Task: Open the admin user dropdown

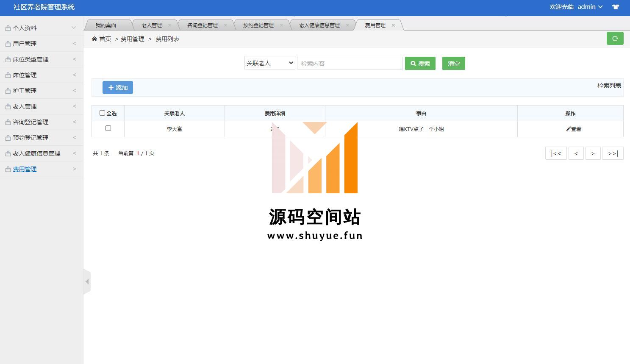Action: point(590,7)
